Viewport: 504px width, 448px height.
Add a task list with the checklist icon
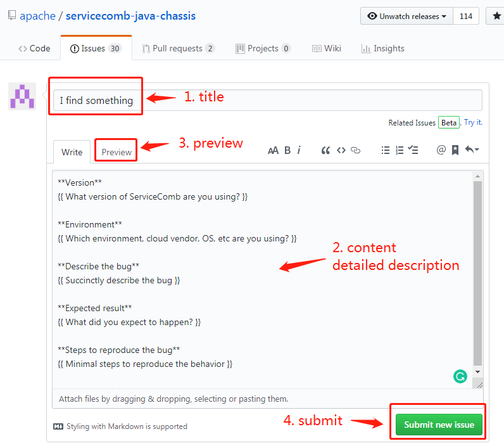coord(413,150)
